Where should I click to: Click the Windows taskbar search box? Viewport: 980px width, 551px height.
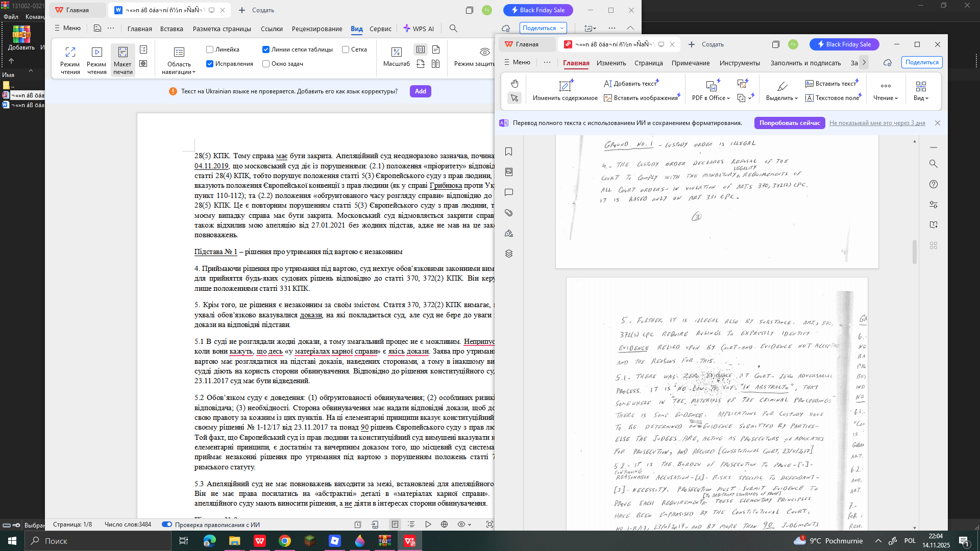(98, 541)
